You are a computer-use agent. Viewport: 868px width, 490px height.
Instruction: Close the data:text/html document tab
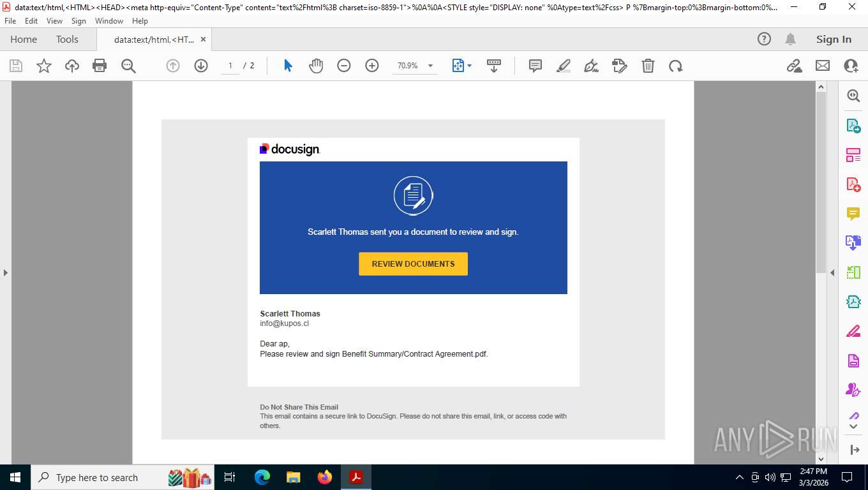click(203, 39)
